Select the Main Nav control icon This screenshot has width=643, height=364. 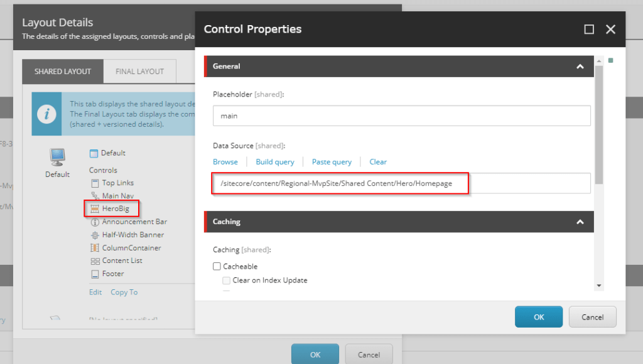(x=95, y=196)
